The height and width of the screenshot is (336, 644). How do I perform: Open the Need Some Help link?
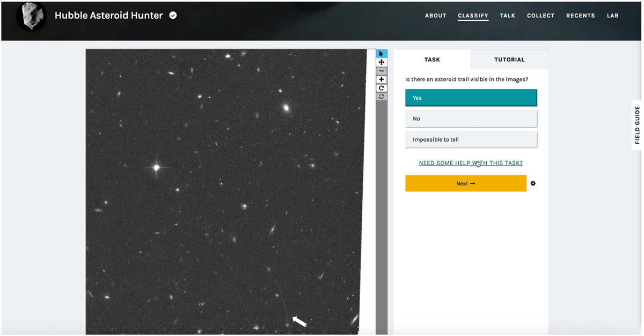tap(470, 163)
